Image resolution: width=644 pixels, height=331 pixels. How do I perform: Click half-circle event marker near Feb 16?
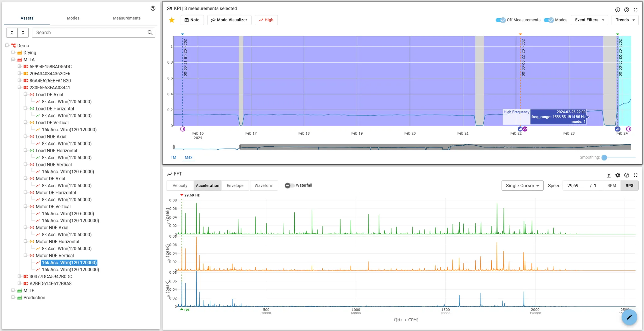point(183,129)
